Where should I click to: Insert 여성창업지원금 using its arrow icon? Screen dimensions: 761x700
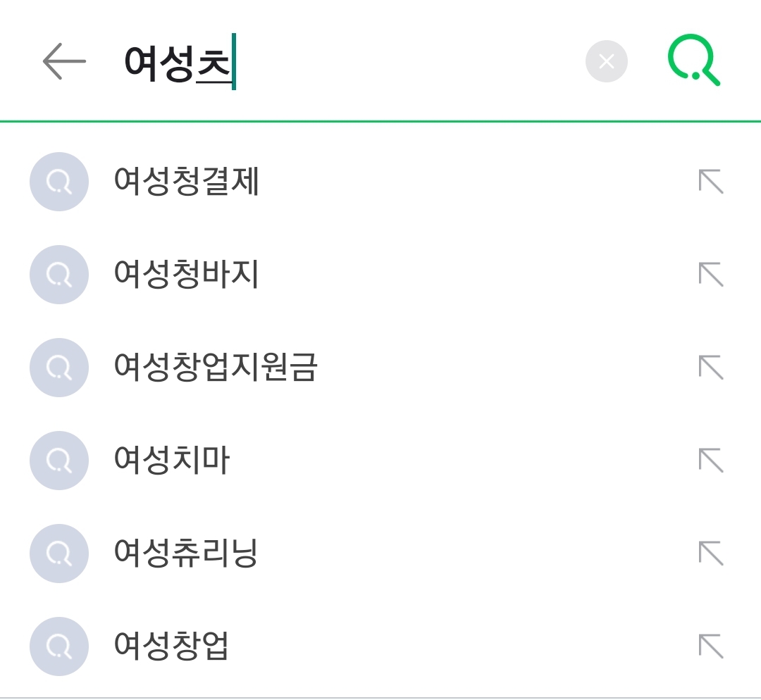(x=711, y=368)
